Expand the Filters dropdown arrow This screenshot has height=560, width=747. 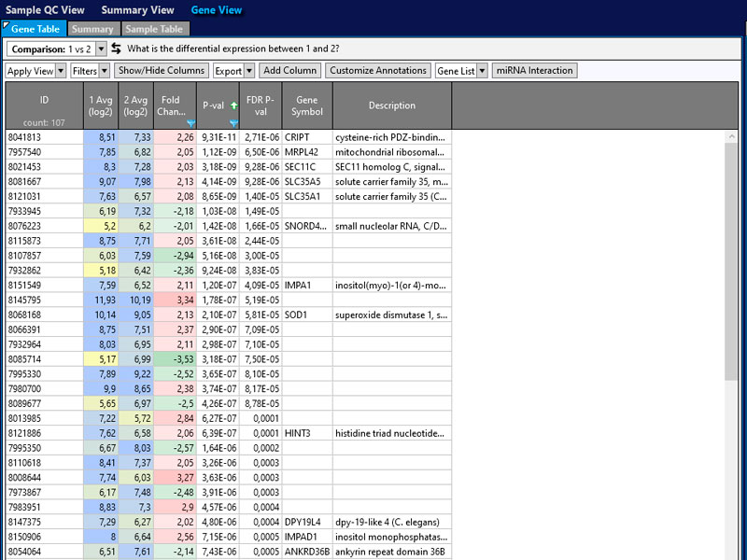[105, 71]
